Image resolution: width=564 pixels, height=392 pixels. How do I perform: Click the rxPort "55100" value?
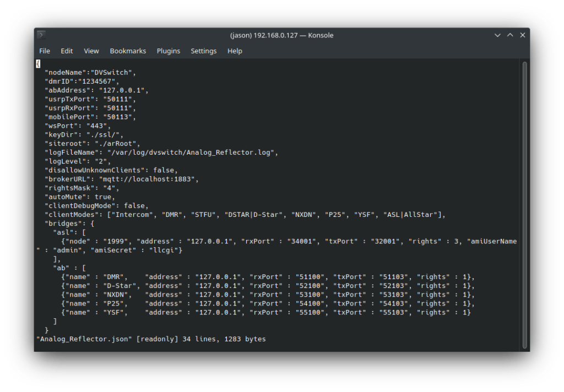click(312, 313)
